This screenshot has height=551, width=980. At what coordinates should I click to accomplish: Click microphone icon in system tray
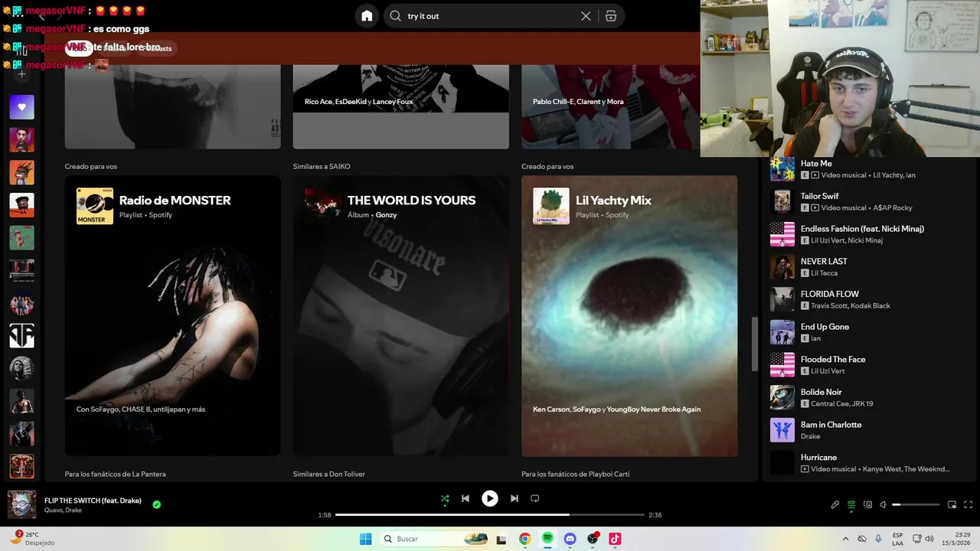pyautogui.click(x=878, y=539)
